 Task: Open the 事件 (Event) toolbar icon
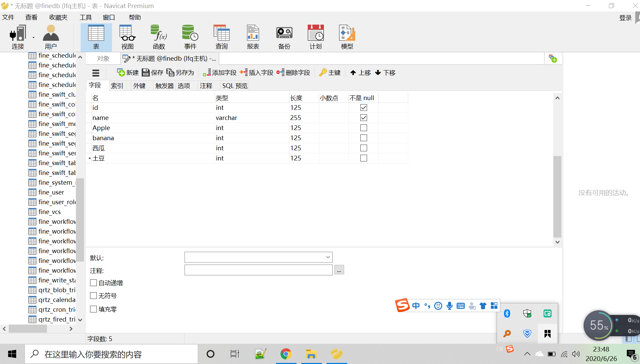[190, 36]
